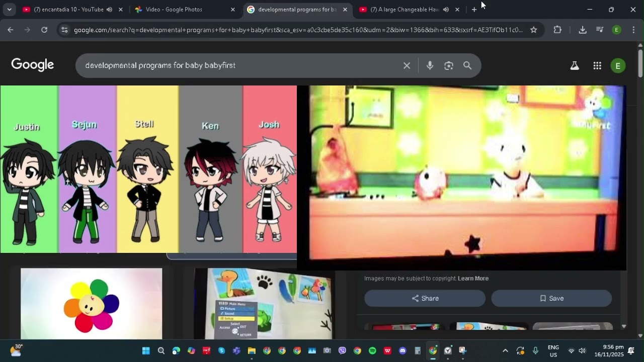Open the volume speaker tray icon
The width and height of the screenshot is (644, 362).
coord(582,350)
